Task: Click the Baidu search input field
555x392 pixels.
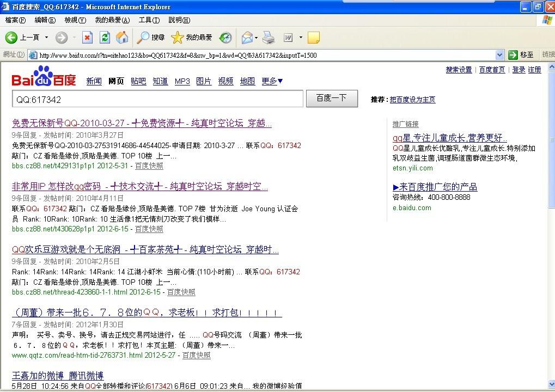Action: point(157,99)
